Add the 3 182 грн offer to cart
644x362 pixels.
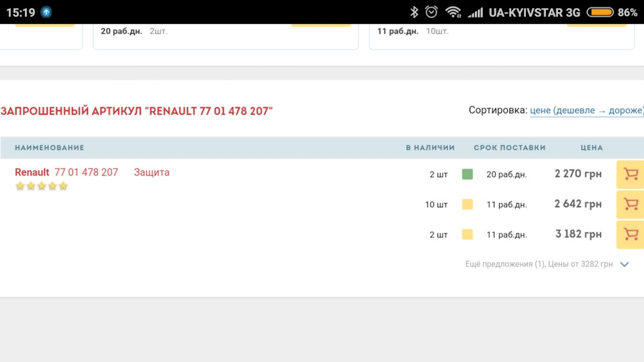coord(630,235)
